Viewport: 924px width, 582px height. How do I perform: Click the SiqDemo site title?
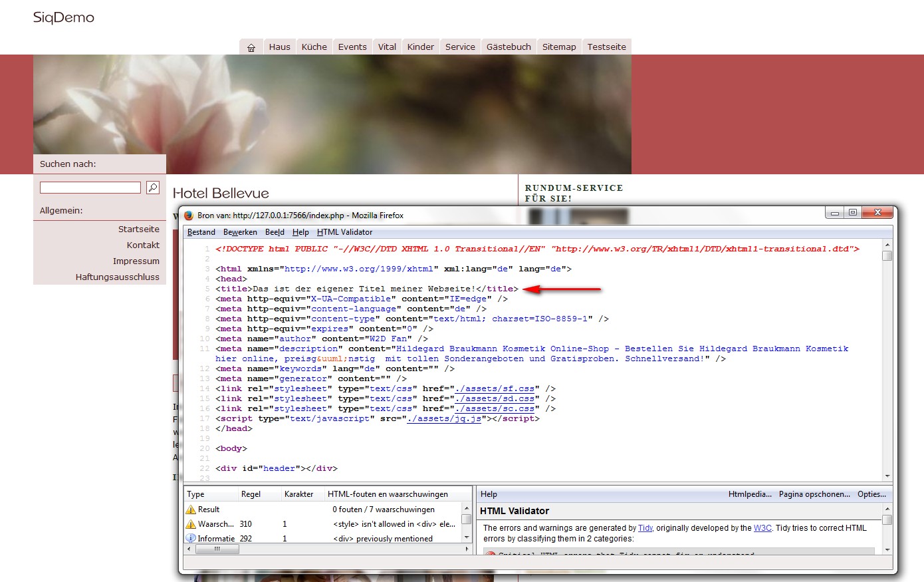pyautogui.click(x=64, y=18)
